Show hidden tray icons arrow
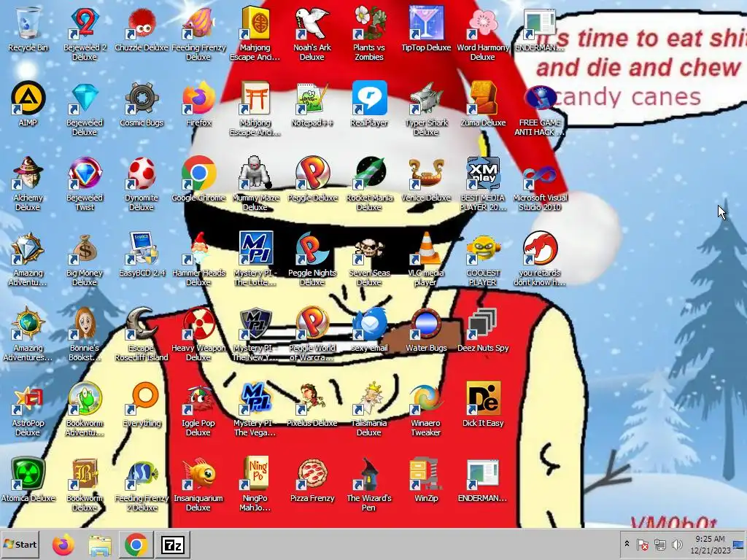747x560 pixels. click(x=627, y=544)
